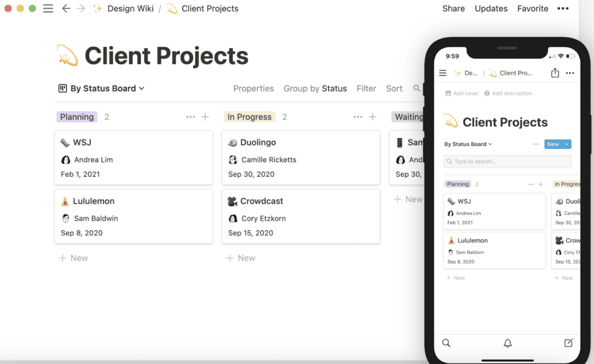Tap the phone compose new page icon
This screenshot has width=594, height=364.
click(x=568, y=343)
